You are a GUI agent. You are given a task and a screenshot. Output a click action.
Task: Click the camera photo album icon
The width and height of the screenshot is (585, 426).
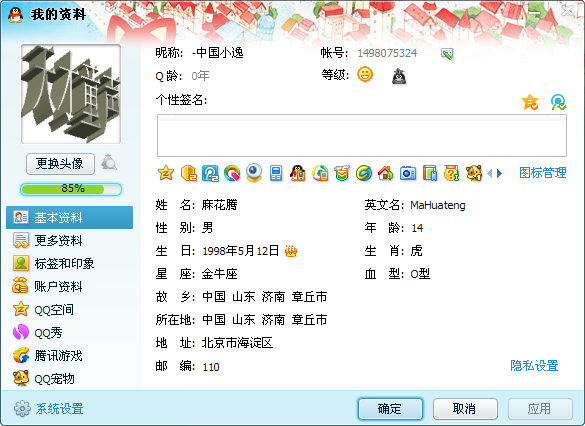[x=408, y=173]
